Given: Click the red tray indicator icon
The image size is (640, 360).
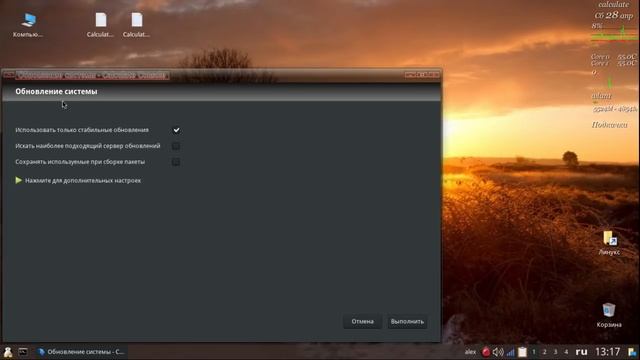Looking at the screenshot, I should click(486, 352).
